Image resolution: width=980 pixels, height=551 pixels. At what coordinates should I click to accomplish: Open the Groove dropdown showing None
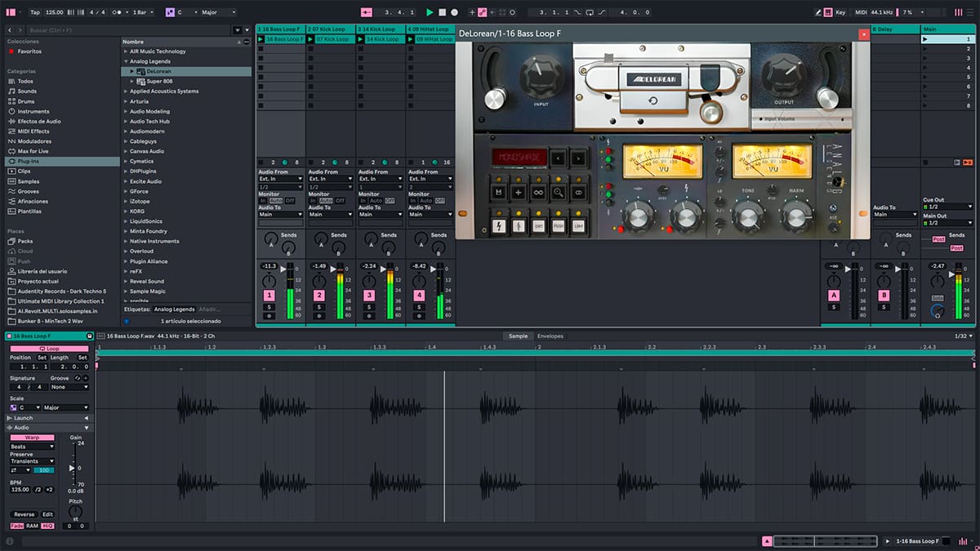[x=69, y=388]
